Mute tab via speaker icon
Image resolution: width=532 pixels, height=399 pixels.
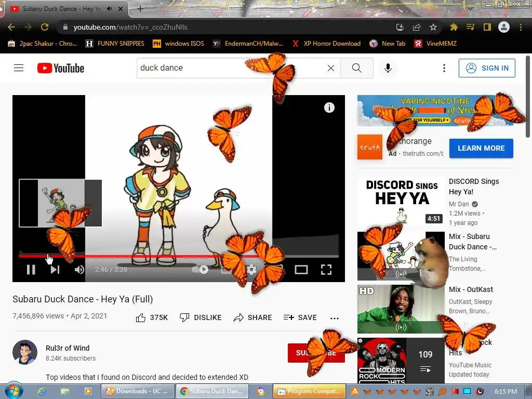(x=109, y=9)
